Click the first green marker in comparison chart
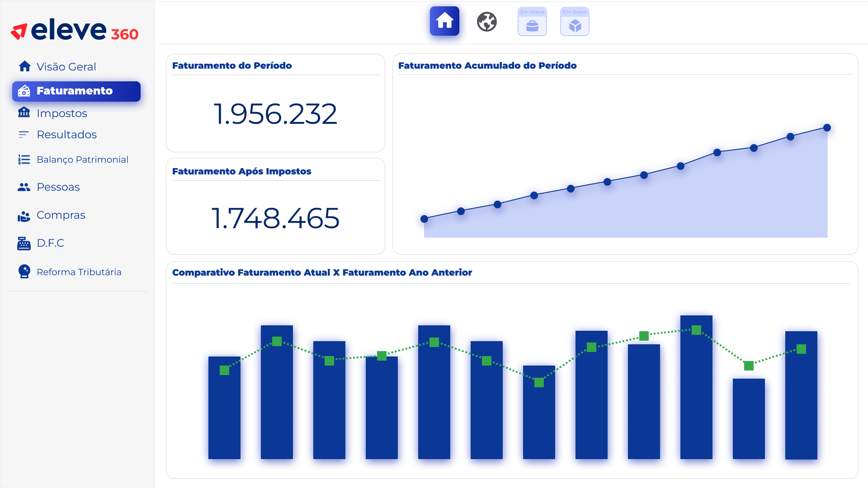Screen dimensions: 868x488 (224, 371)
